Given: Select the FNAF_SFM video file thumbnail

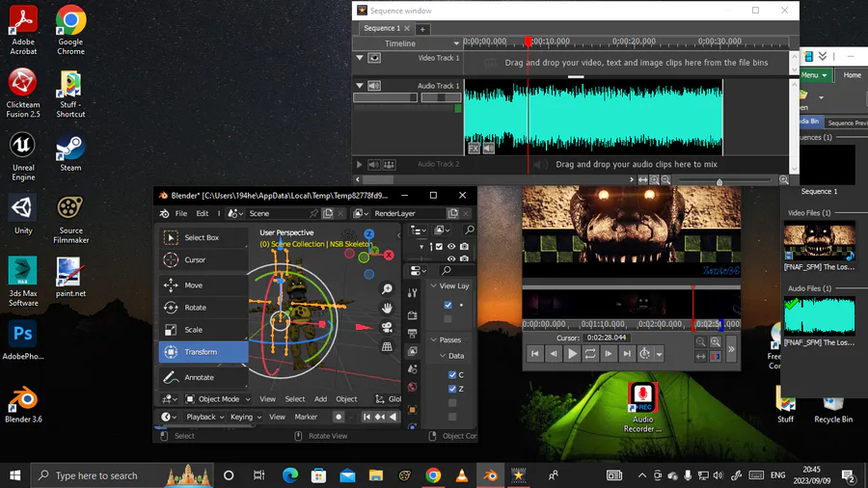Looking at the screenshot, I should click(819, 241).
